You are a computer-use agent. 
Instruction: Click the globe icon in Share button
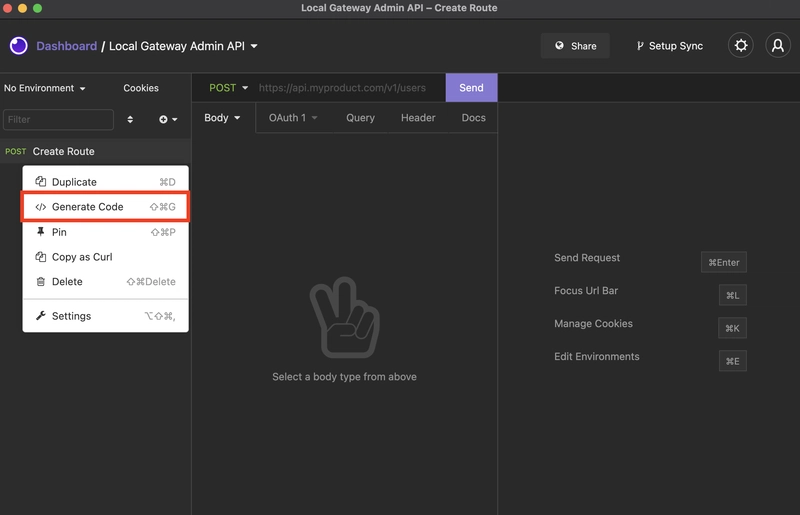[559, 45]
